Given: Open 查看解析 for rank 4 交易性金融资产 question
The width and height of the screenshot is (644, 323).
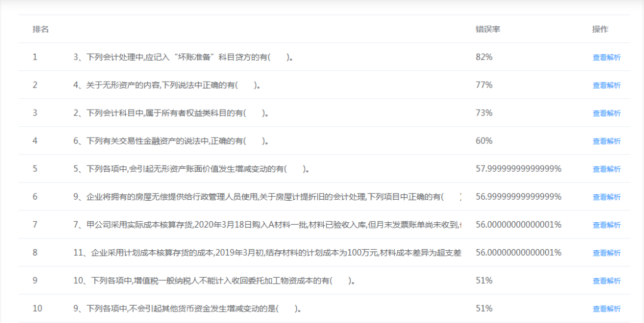Looking at the screenshot, I should [x=606, y=141].
